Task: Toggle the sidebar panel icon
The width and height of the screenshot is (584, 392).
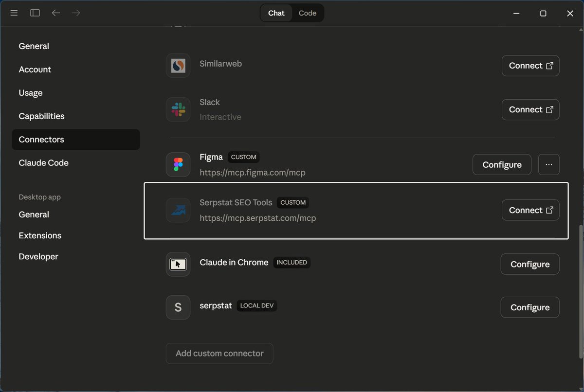Action: pos(35,13)
